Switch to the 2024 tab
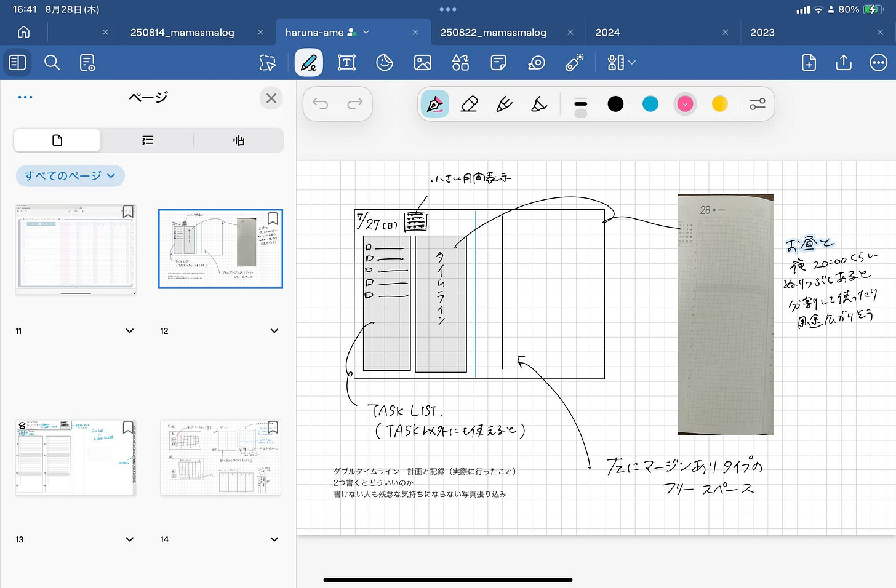 607,33
